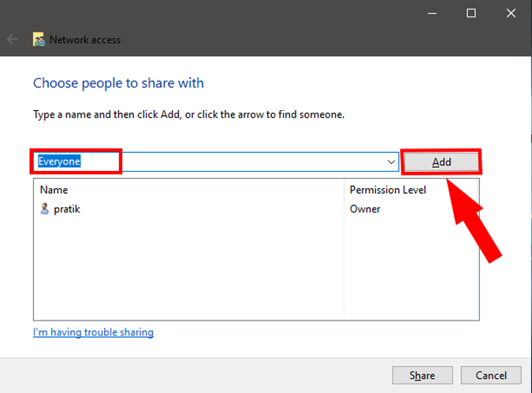Click the Network access wizard icon
The width and height of the screenshot is (532, 393).
(x=39, y=39)
